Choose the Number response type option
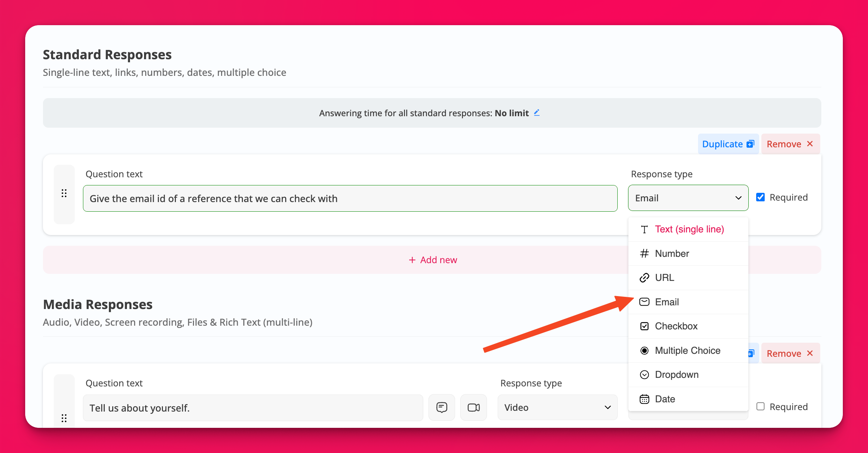This screenshot has height=453, width=868. [672, 254]
